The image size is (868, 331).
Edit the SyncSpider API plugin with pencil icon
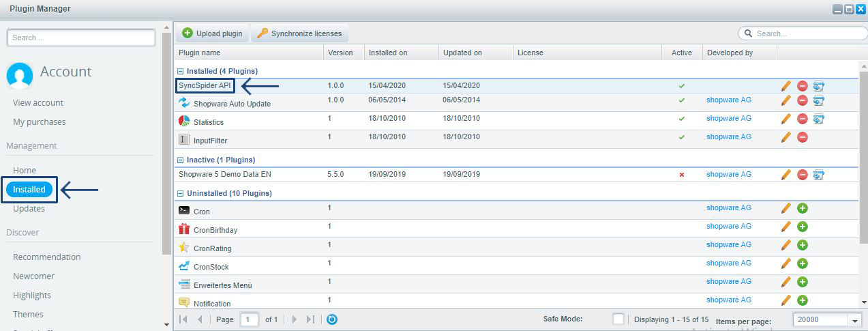(786, 86)
